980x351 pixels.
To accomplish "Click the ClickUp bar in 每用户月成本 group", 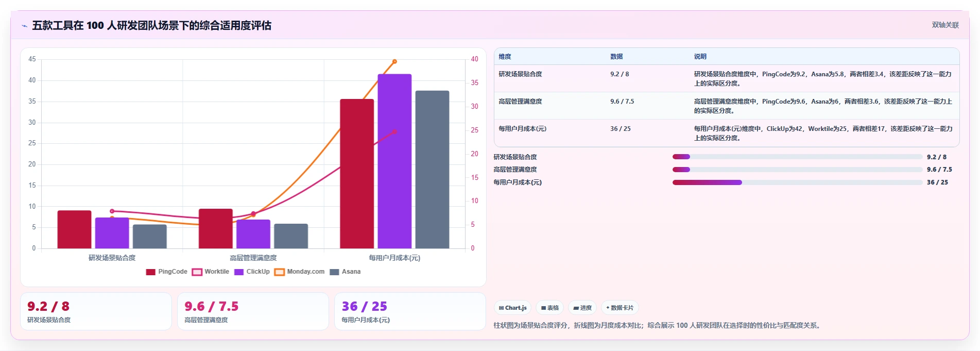I will [394, 161].
